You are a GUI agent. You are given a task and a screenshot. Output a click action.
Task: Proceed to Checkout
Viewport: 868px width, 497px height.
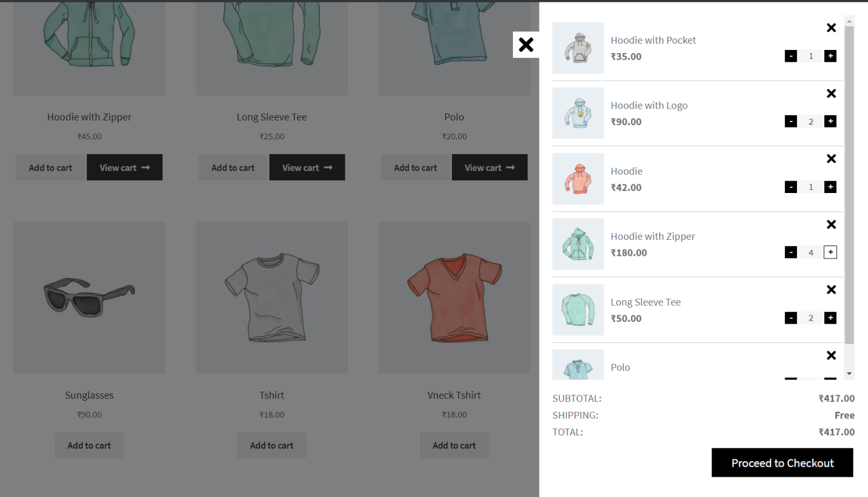(782, 462)
